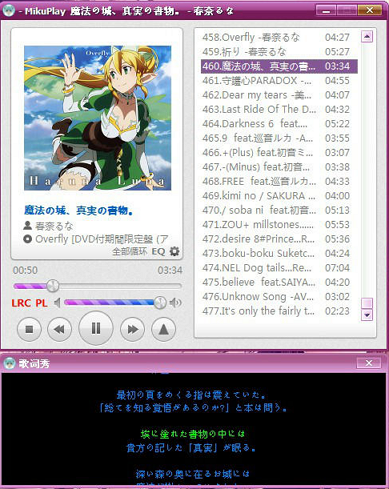Image resolution: width=389 pixels, height=489 pixels.
Task: Select track 466.+(Plus) feat.初音ミ
Action: click(279, 153)
